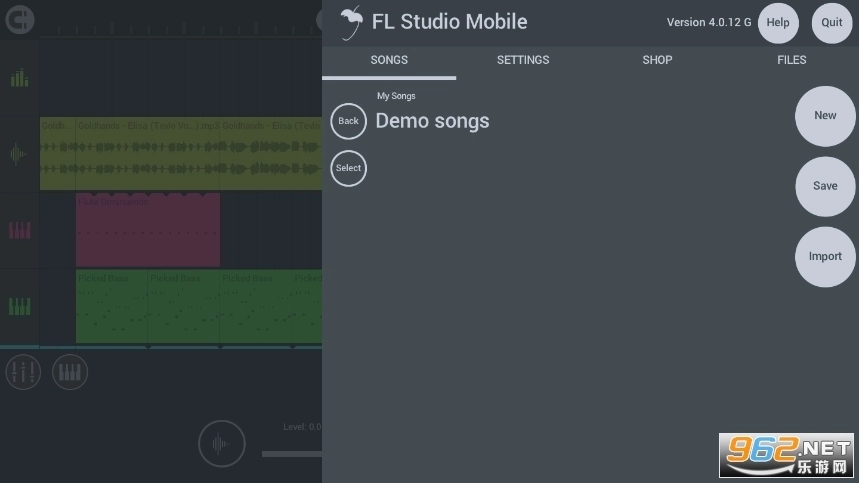This screenshot has width=859, height=483.
Task: Switch to the SONGS tab
Action: point(389,60)
